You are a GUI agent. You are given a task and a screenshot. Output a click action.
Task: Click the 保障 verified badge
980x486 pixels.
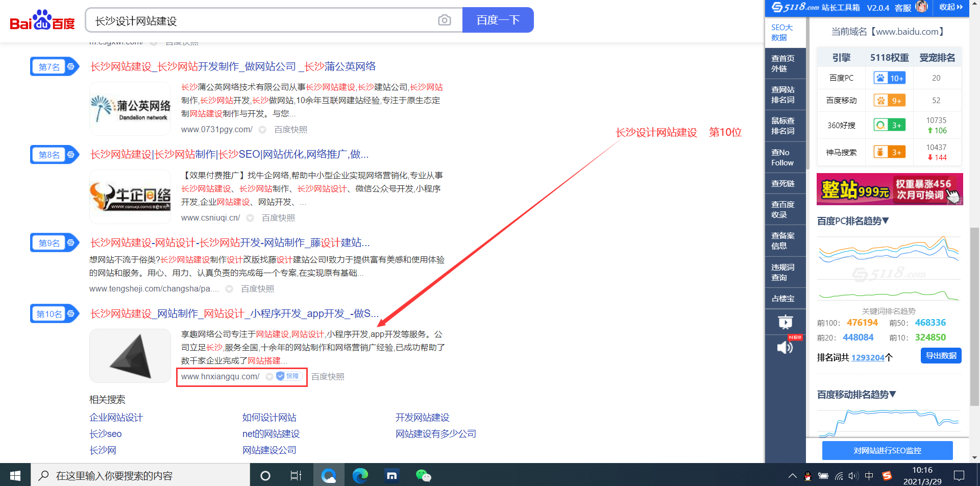coord(288,376)
